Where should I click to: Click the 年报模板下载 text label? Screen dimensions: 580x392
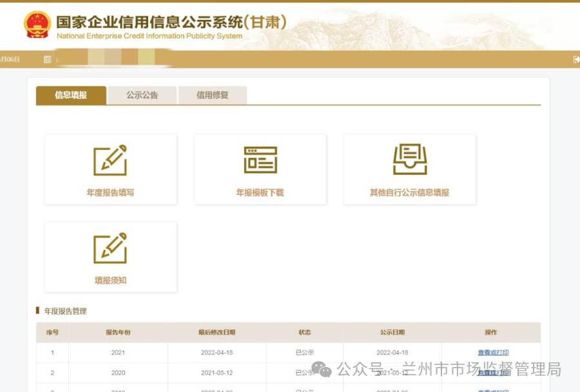click(x=260, y=192)
